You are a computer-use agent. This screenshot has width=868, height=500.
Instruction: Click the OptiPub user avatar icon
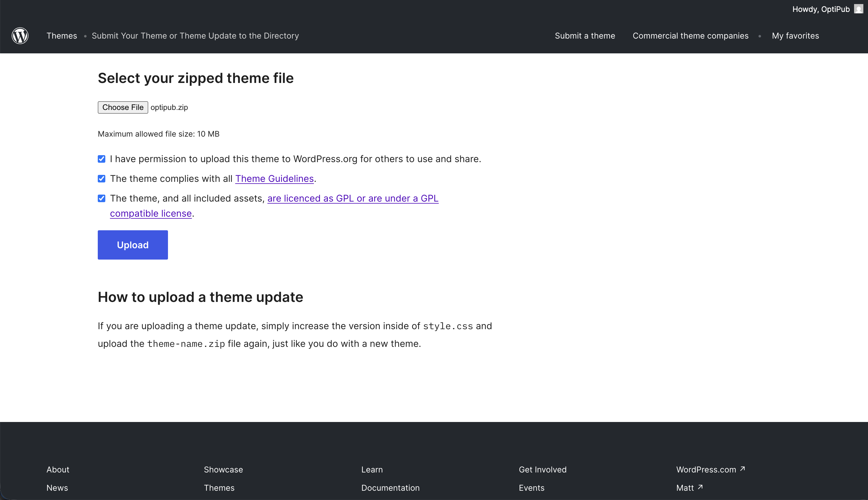pyautogui.click(x=858, y=9)
